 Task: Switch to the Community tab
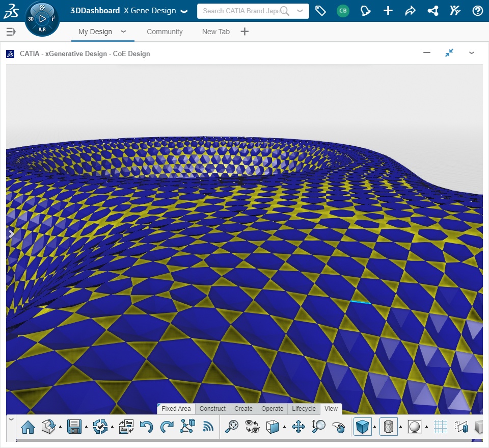[x=165, y=32]
